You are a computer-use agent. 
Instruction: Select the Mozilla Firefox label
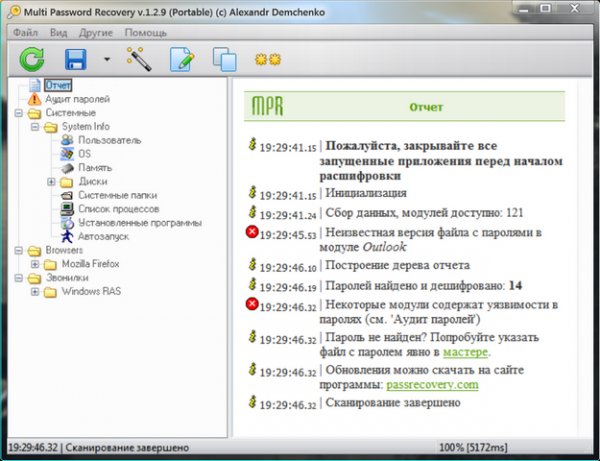[91, 264]
